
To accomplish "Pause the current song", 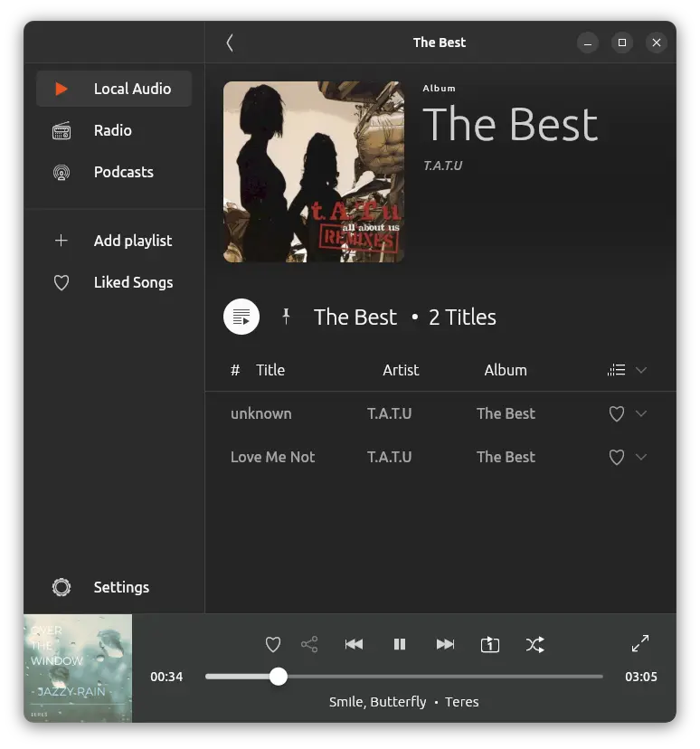I will (x=400, y=644).
